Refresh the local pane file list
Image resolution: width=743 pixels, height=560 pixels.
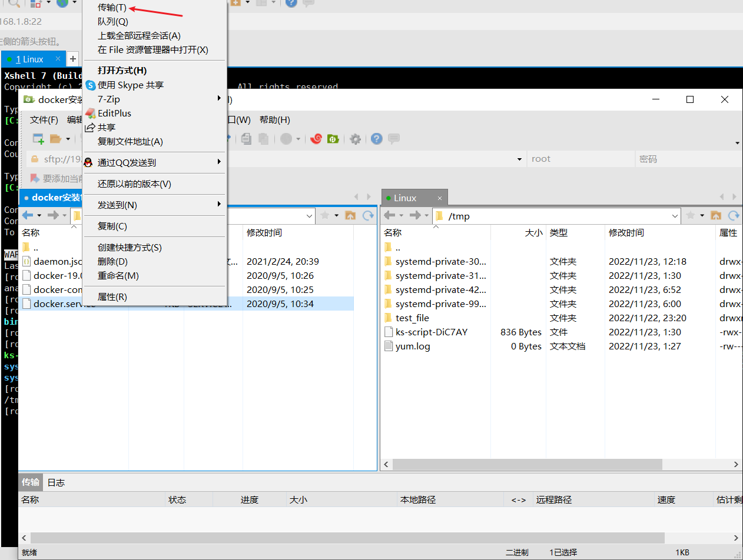click(368, 216)
